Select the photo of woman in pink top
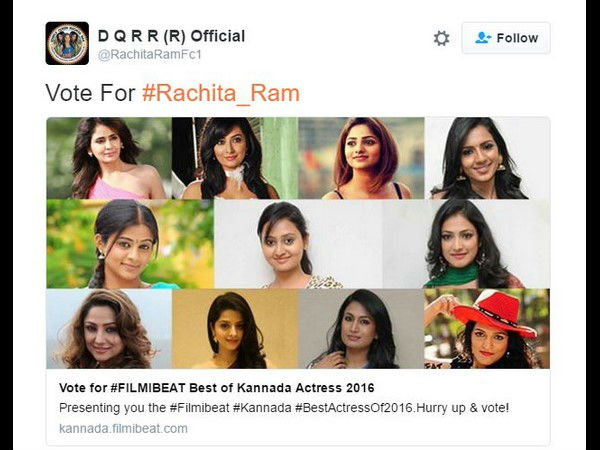Image resolution: width=600 pixels, height=450 pixels. tap(108, 158)
